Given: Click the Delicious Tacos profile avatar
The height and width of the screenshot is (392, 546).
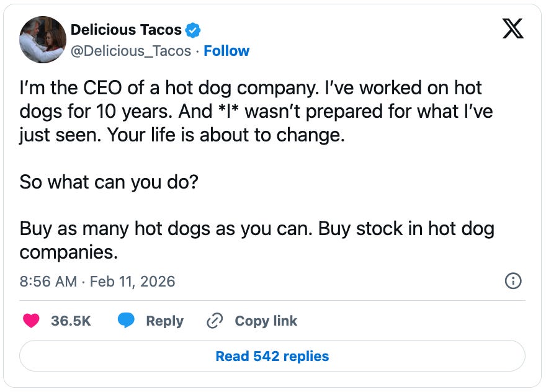Looking at the screenshot, I should point(42,39).
